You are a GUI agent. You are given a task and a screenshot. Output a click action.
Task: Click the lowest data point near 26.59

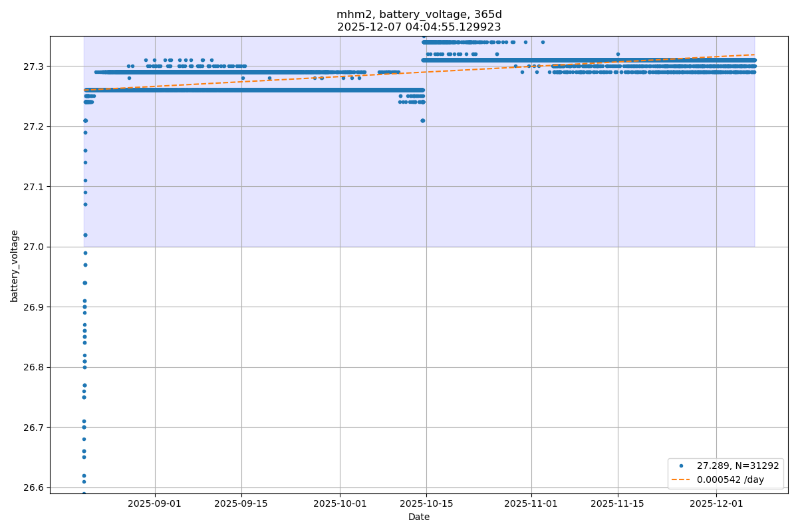pos(84,493)
